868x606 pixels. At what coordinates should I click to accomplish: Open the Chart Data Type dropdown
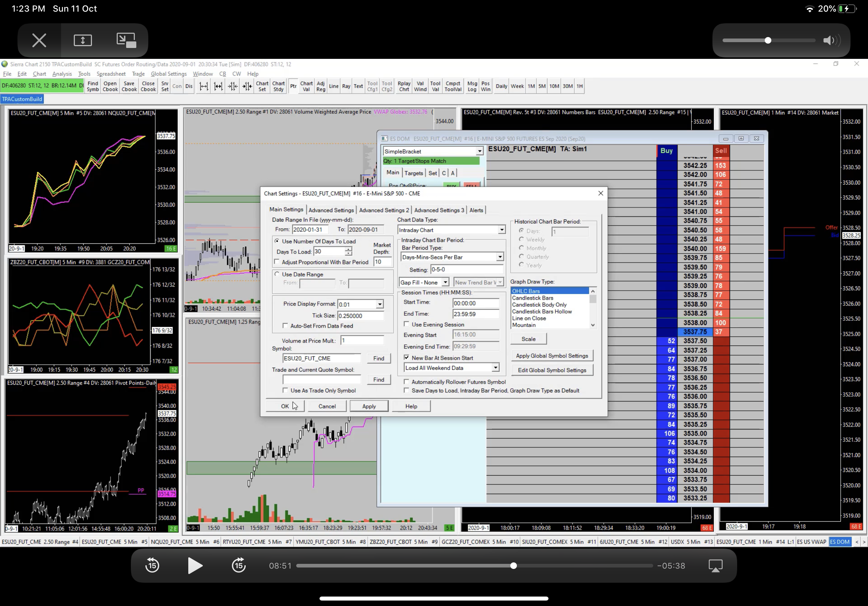point(501,230)
